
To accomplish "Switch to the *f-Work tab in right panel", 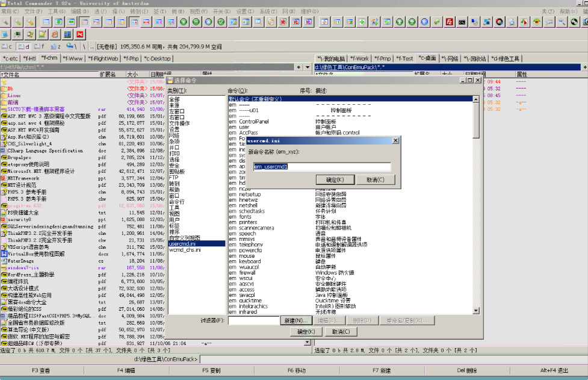I will (x=360, y=58).
